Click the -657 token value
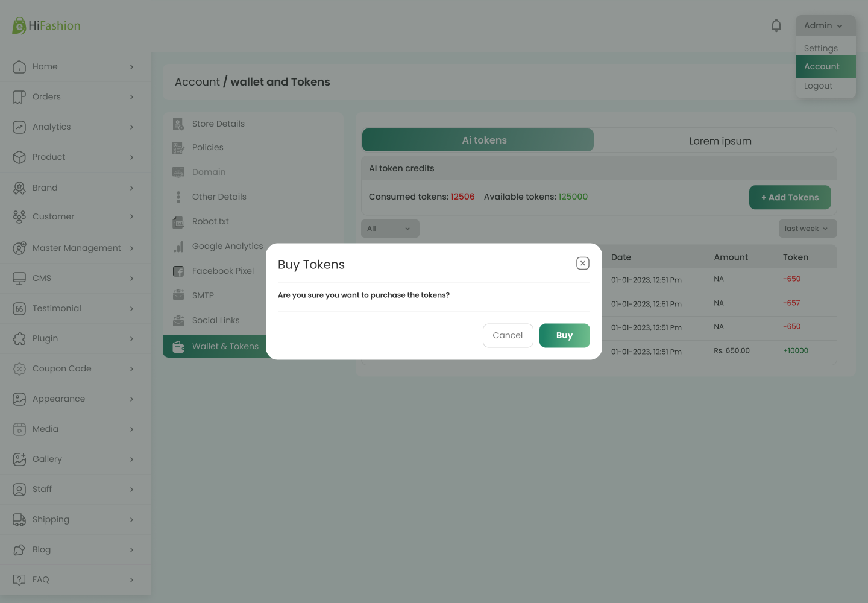The height and width of the screenshot is (603, 868). (792, 303)
